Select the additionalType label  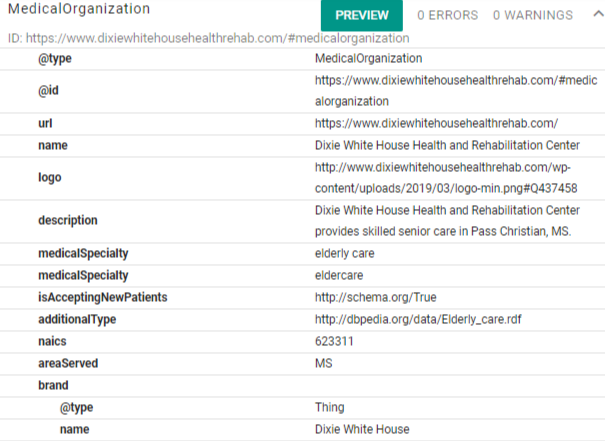[x=77, y=319]
